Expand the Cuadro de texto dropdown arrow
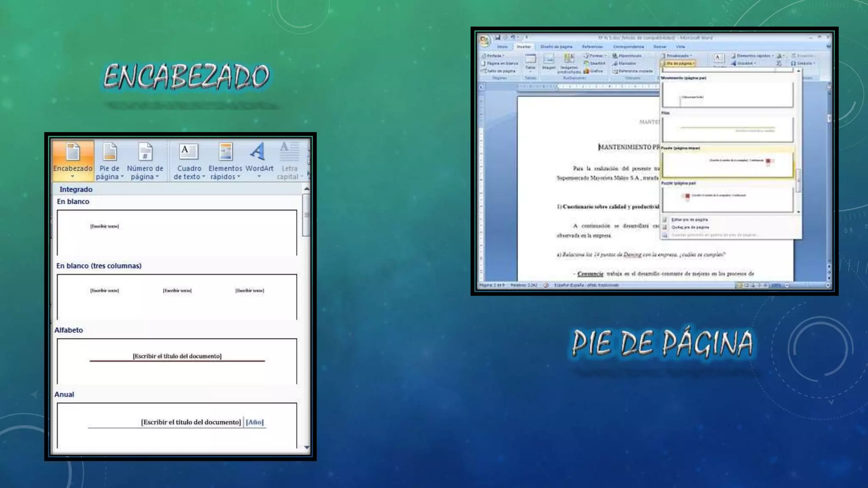Viewport: 868px width, 488px height. [x=203, y=177]
